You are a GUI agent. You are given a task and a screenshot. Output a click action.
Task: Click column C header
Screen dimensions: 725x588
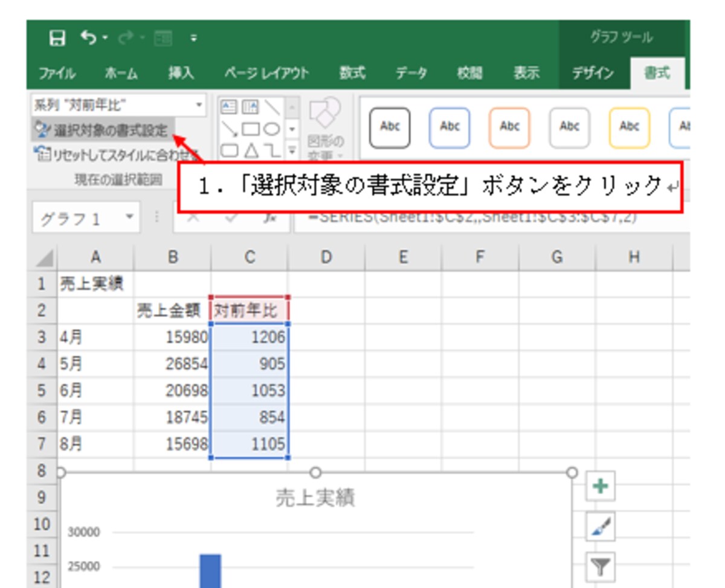coord(250,258)
